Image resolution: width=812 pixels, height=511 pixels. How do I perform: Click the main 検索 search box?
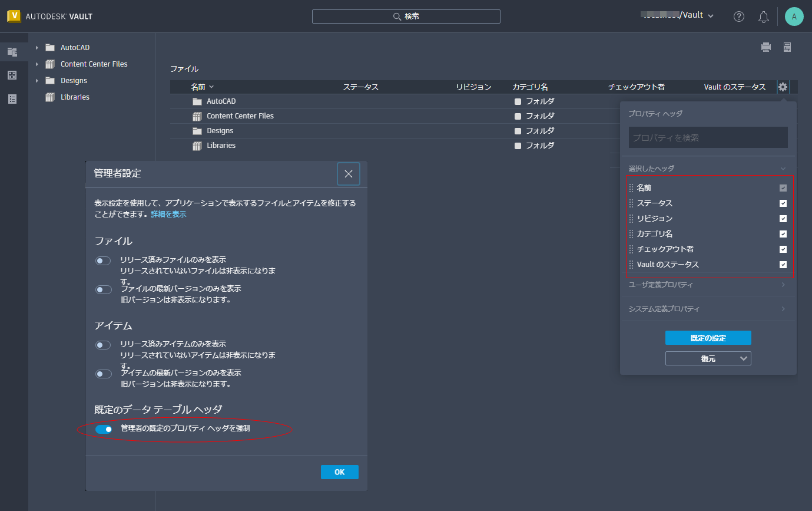(406, 17)
